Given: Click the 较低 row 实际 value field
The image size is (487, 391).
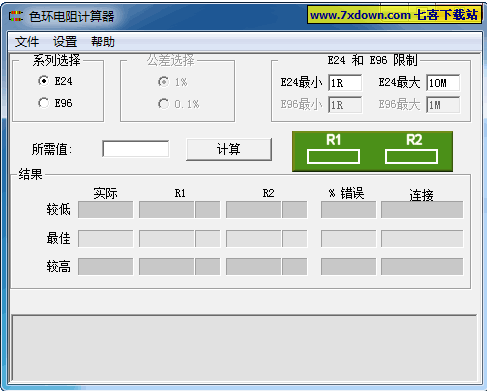Looking at the screenshot, I should coord(105,209).
